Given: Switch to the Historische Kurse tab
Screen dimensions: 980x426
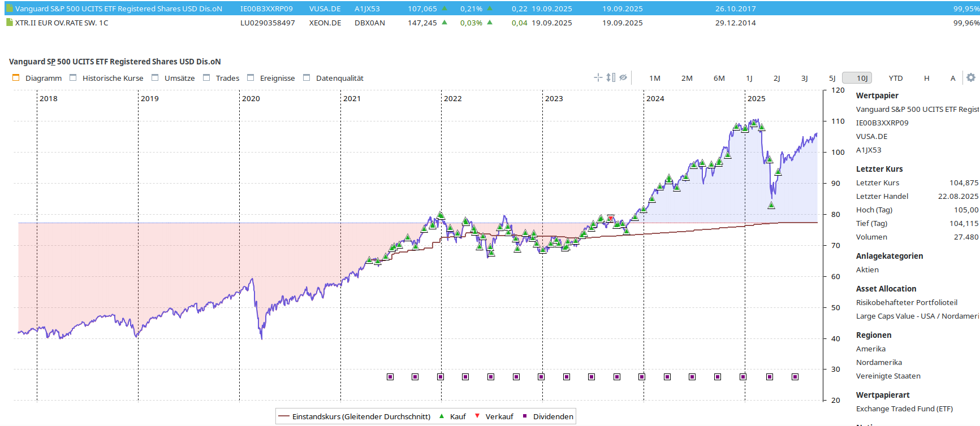Looking at the screenshot, I should (x=113, y=78).
